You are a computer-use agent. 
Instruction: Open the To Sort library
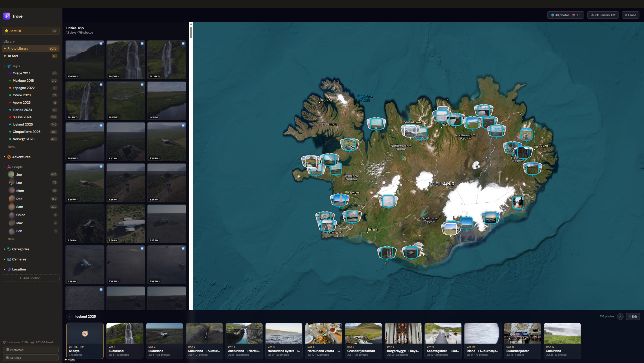(31, 56)
